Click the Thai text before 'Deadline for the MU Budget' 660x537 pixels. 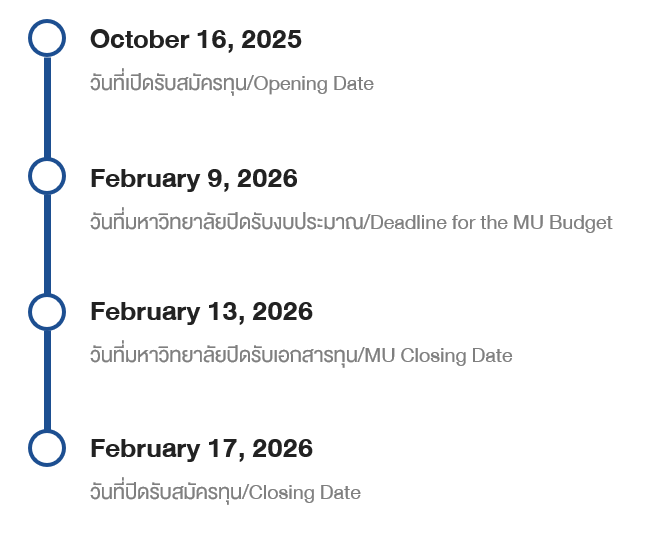pos(226,222)
